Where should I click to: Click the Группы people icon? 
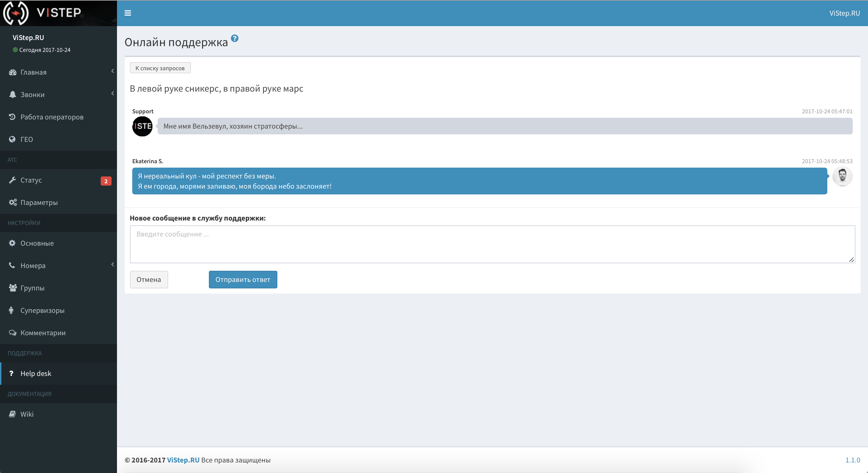point(13,288)
